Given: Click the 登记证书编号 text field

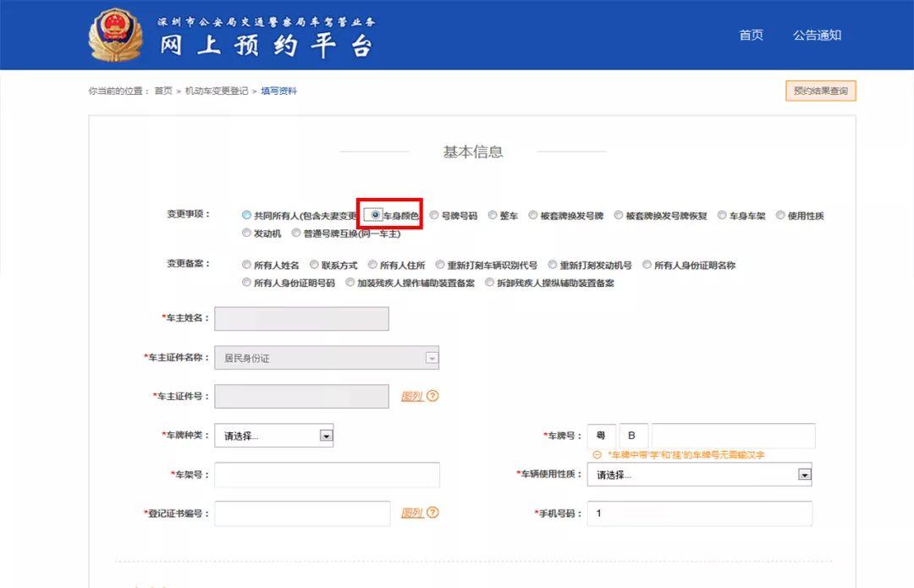Looking at the screenshot, I should pos(302,514).
